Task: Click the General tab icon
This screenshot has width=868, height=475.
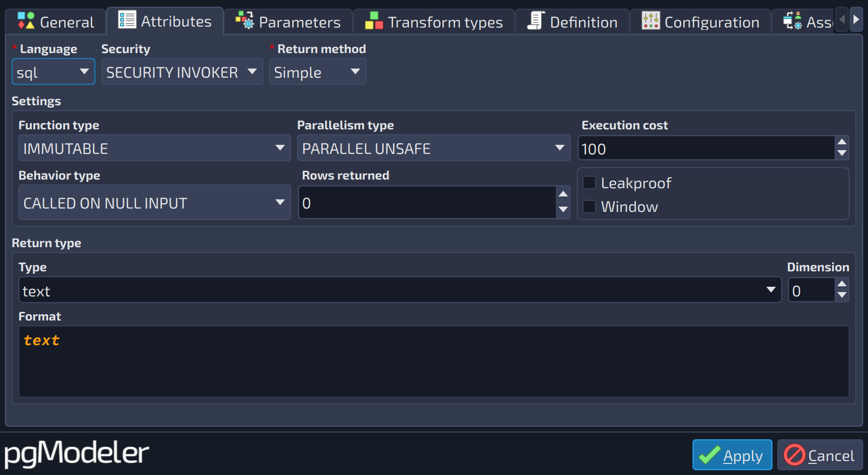Action: [x=26, y=21]
